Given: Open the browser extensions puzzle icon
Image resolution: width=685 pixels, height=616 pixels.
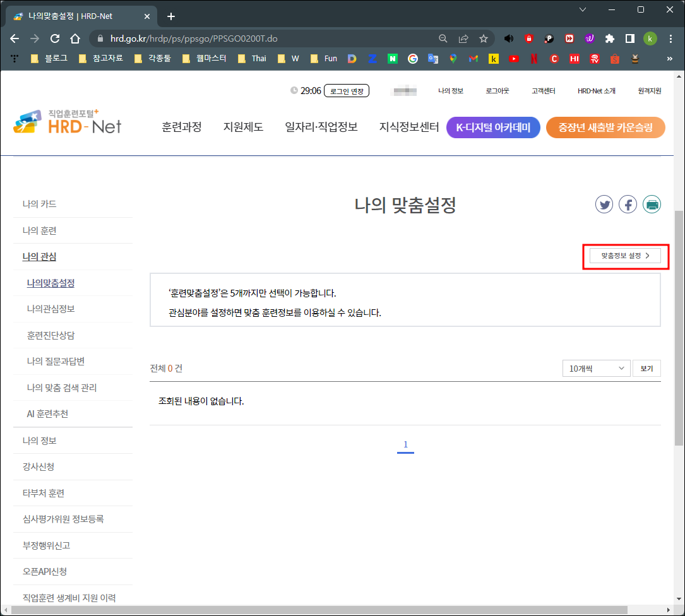Looking at the screenshot, I should (x=610, y=38).
